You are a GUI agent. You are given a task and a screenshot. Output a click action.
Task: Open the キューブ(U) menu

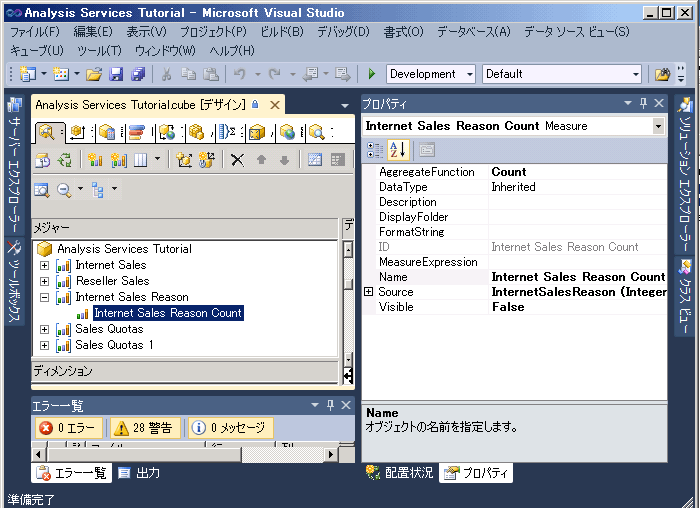tap(37, 50)
